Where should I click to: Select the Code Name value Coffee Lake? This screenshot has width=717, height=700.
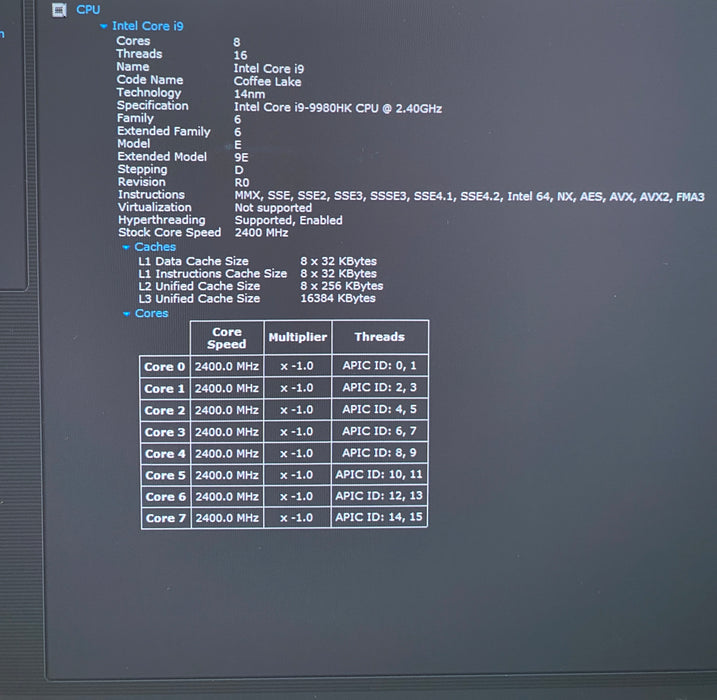click(x=268, y=82)
